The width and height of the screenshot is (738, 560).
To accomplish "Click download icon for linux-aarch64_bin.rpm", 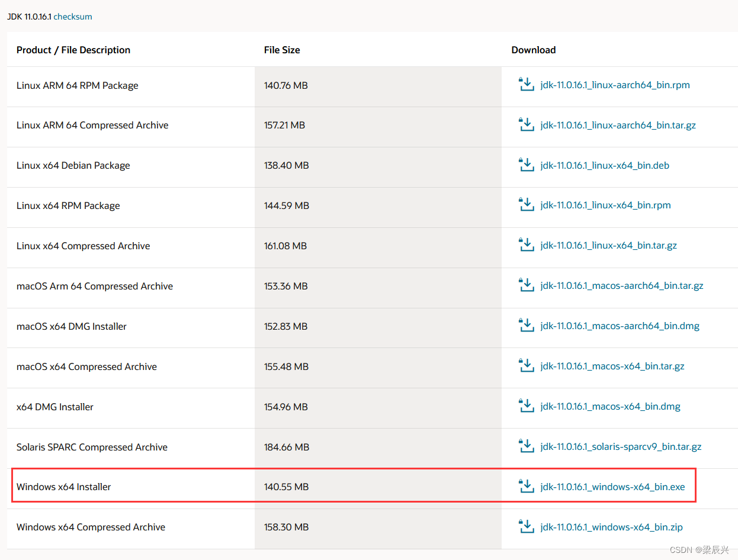I will pyautogui.click(x=526, y=84).
